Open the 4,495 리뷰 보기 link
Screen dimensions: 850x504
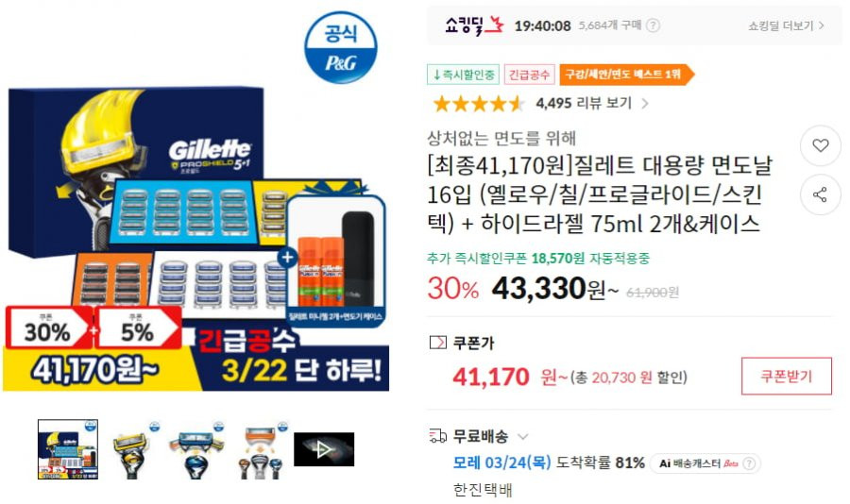click(584, 103)
